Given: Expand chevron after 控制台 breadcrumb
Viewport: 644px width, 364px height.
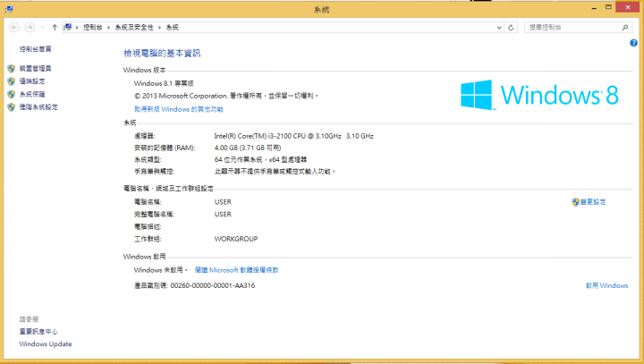Looking at the screenshot, I should (x=108, y=28).
